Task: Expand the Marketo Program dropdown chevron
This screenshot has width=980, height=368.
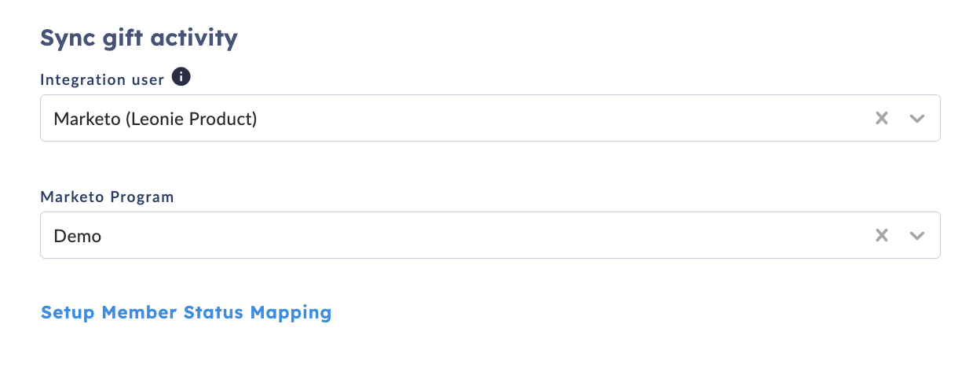Action: coord(916,235)
